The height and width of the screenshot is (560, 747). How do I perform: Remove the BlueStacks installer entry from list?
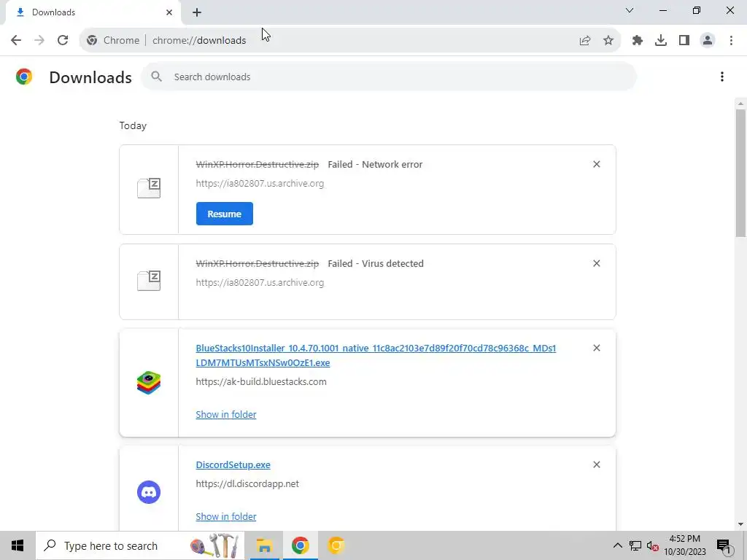tap(597, 348)
